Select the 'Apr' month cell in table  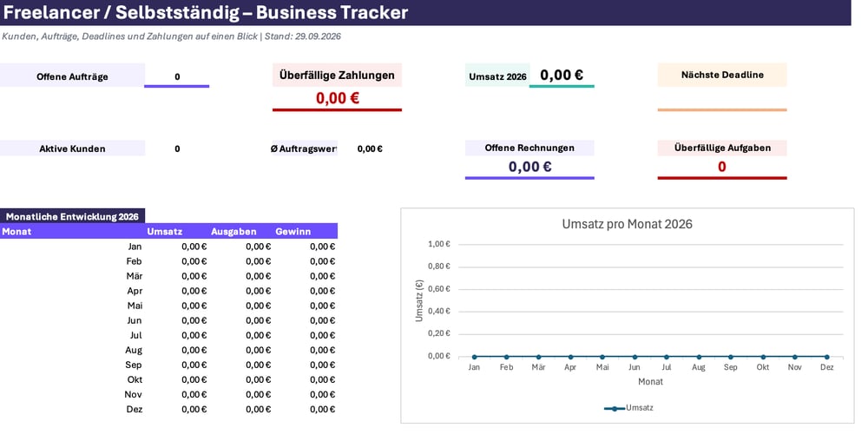click(x=73, y=291)
